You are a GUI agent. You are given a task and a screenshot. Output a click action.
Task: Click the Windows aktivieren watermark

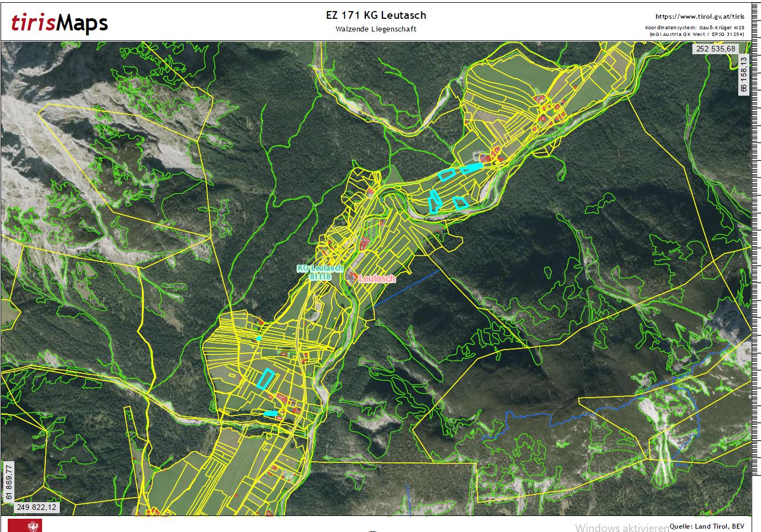pos(621,528)
